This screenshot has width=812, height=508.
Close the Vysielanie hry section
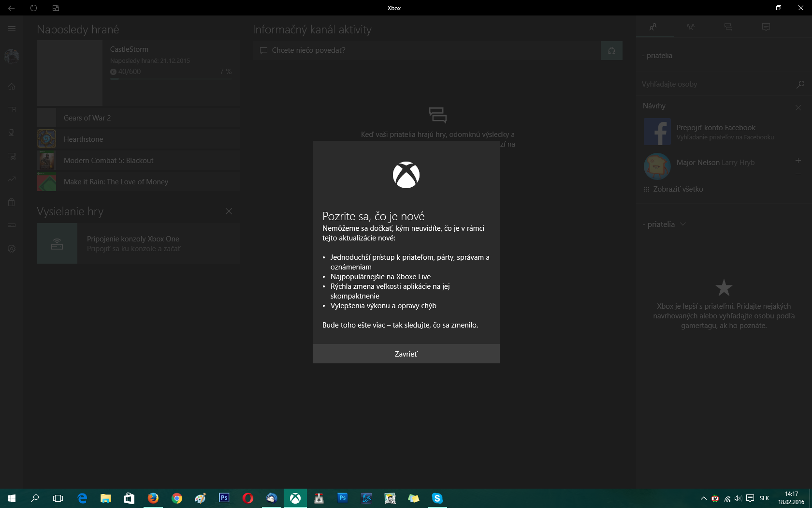pos(229,211)
